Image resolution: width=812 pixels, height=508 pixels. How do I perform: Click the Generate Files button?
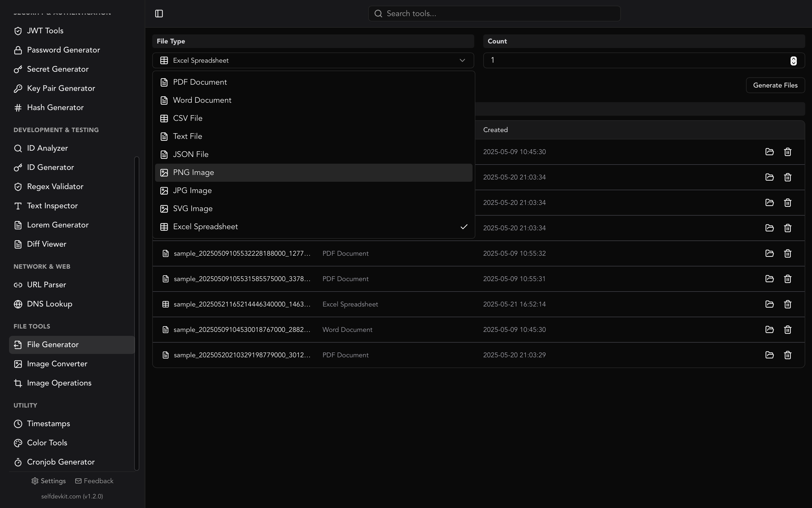click(x=775, y=85)
